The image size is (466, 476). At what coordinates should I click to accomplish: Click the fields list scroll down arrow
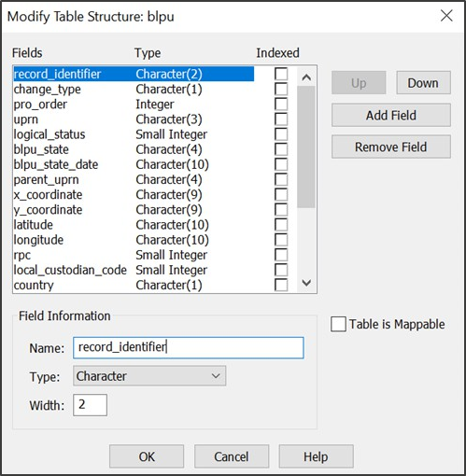coord(306,283)
